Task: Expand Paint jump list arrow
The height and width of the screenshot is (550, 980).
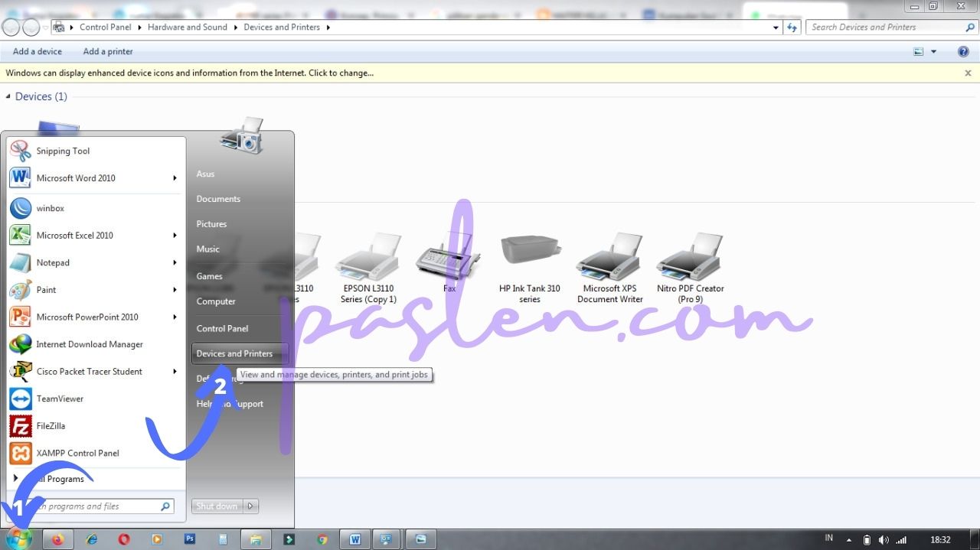Action: point(175,290)
